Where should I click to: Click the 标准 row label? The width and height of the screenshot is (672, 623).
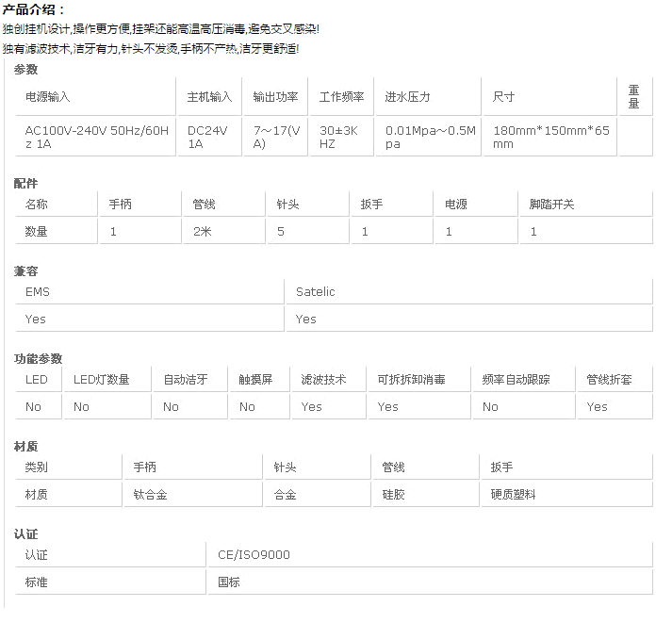(110, 582)
